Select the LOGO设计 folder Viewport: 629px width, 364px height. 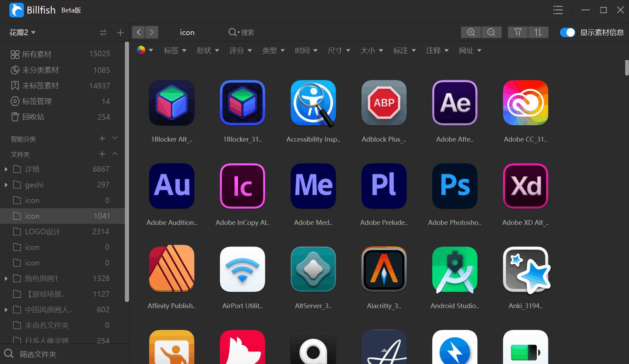pyautogui.click(x=60, y=231)
